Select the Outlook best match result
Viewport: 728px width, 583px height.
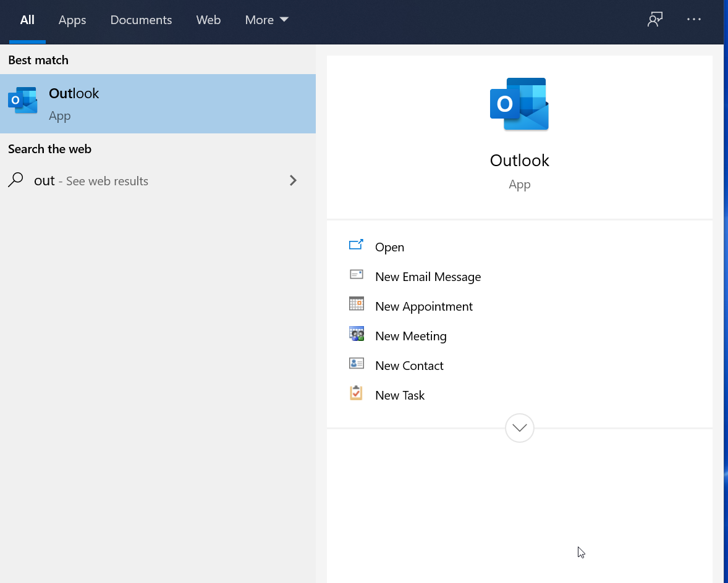(x=158, y=104)
